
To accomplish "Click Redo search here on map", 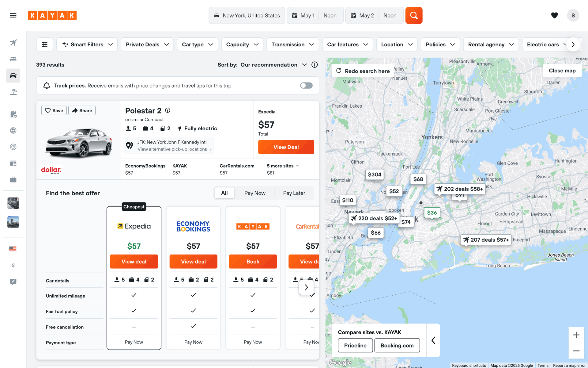I will pos(363,71).
